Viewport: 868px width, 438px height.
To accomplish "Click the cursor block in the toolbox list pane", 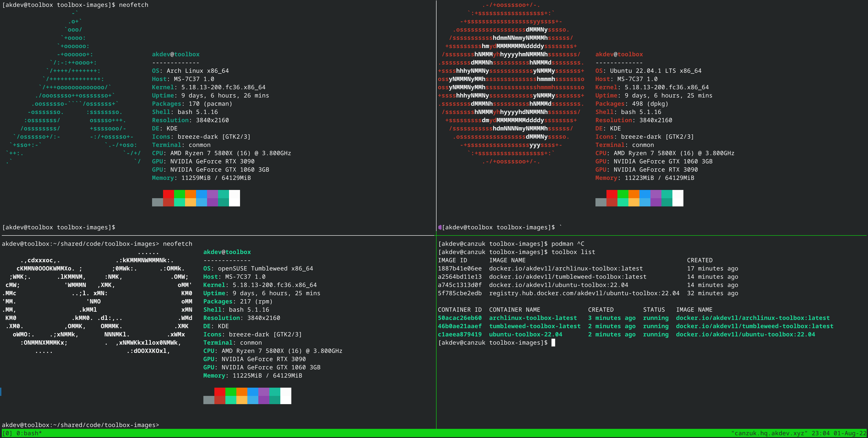I will point(553,343).
